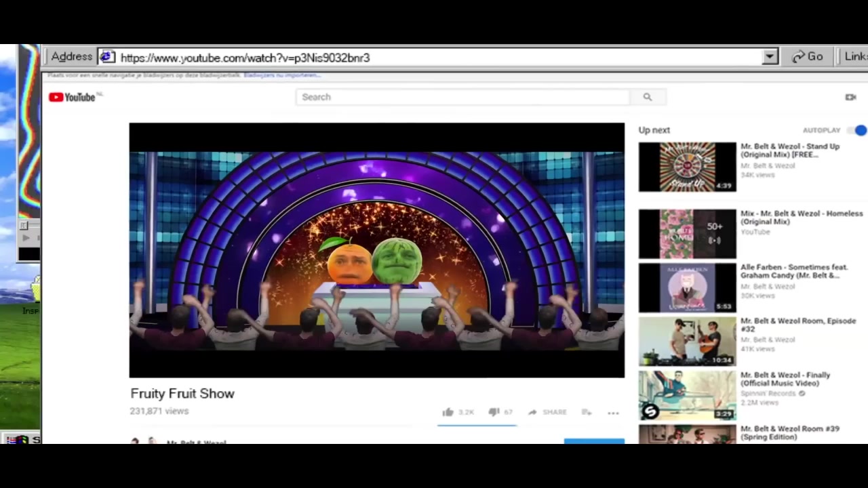The height and width of the screenshot is (488, 868).
Task: Click the Links toolbar label
Action: 856,57
